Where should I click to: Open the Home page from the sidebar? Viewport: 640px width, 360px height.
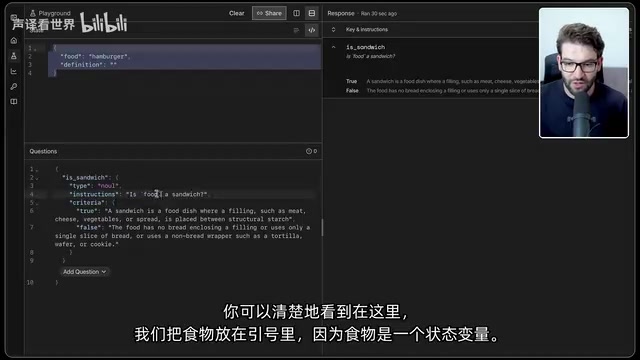pos(14,40)
